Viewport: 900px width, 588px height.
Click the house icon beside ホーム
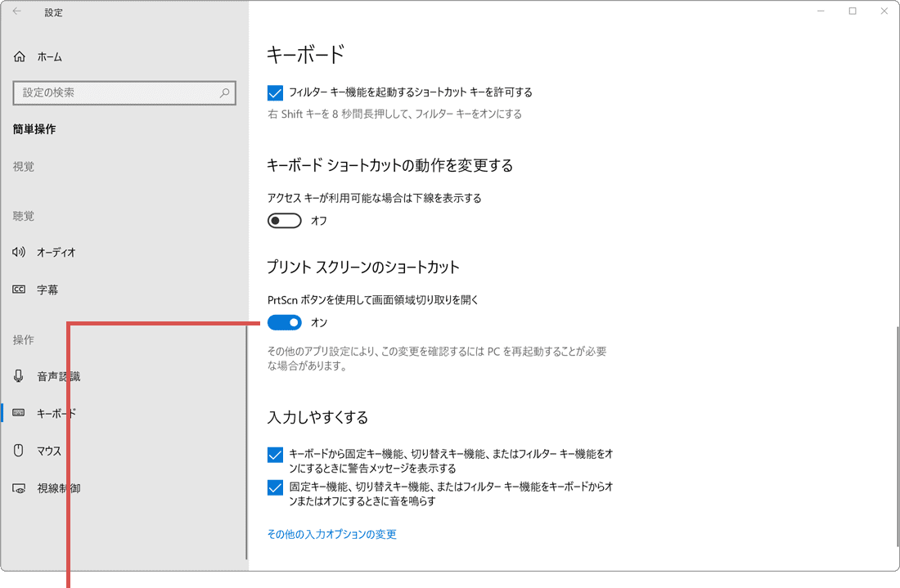click(x=18, y=56)
